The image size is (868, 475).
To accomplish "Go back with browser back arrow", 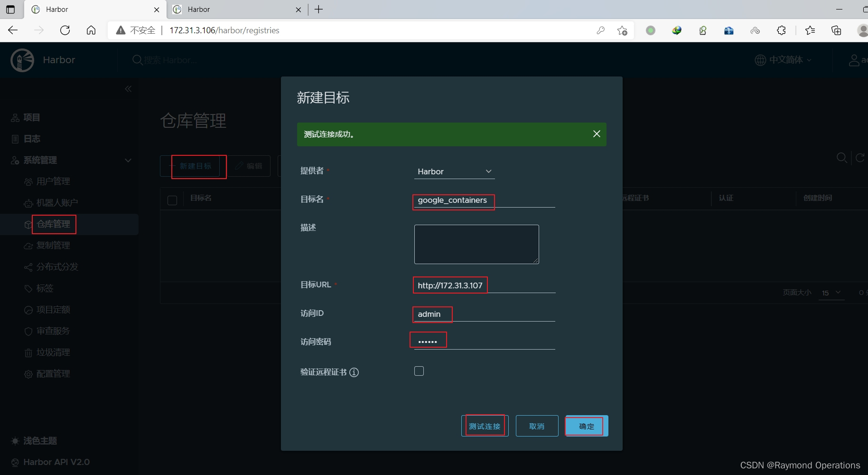I will [13, 30].
